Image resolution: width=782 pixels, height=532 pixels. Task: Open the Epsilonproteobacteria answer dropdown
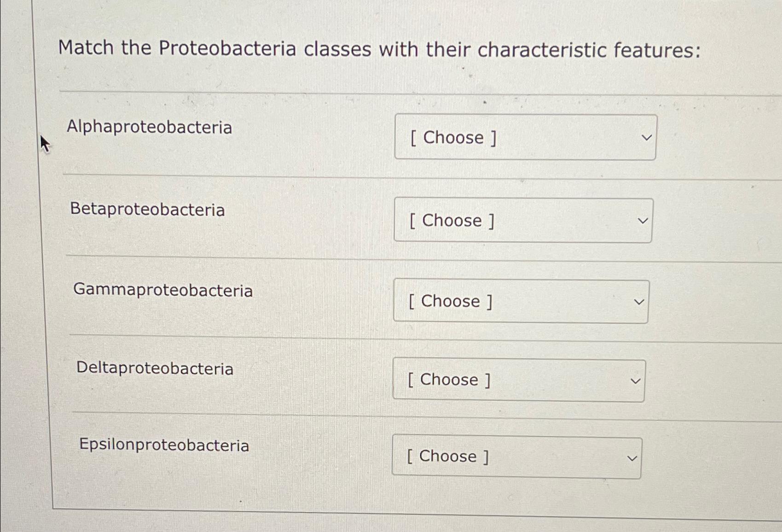(x=516, y=457)
